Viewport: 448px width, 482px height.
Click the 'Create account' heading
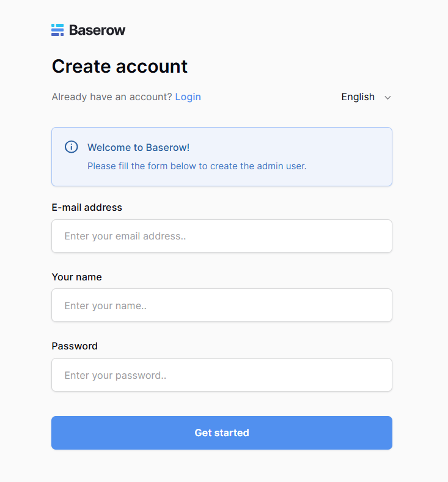click(x=119, y=66)
